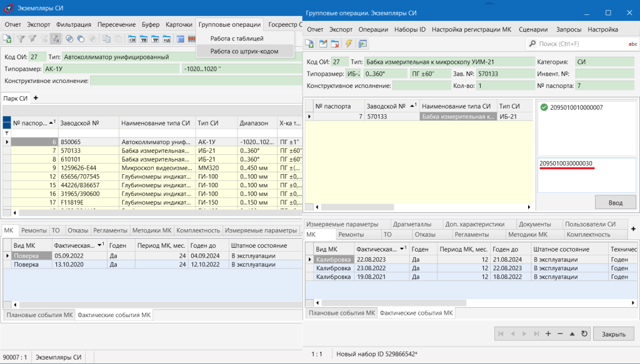Click the black up triangle navigator button
640x364 pixels.
point(572,334)
